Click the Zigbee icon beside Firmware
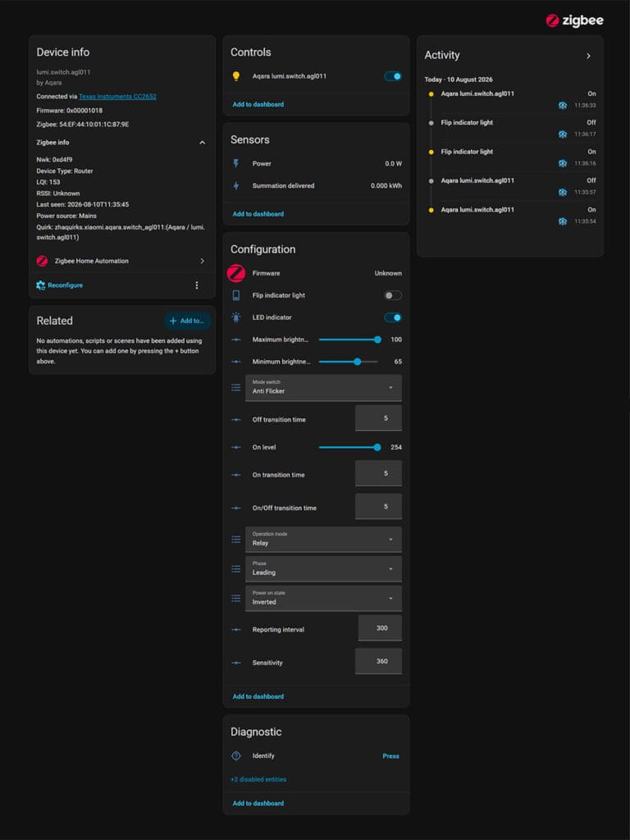The width and height of the screenshot is (630, 840). pos(235,273)
